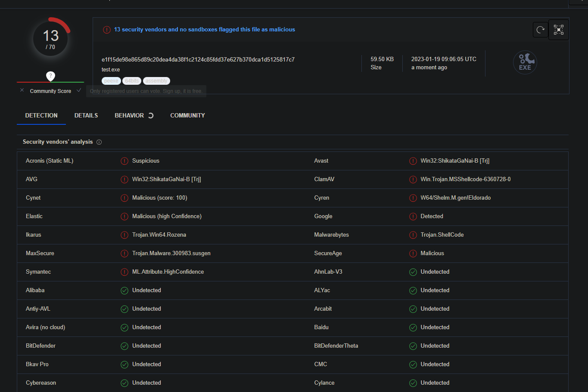This screenshot has width=588, height=392.
Task: Click the reanalyze file refresh icon
Action: point(540,30)
